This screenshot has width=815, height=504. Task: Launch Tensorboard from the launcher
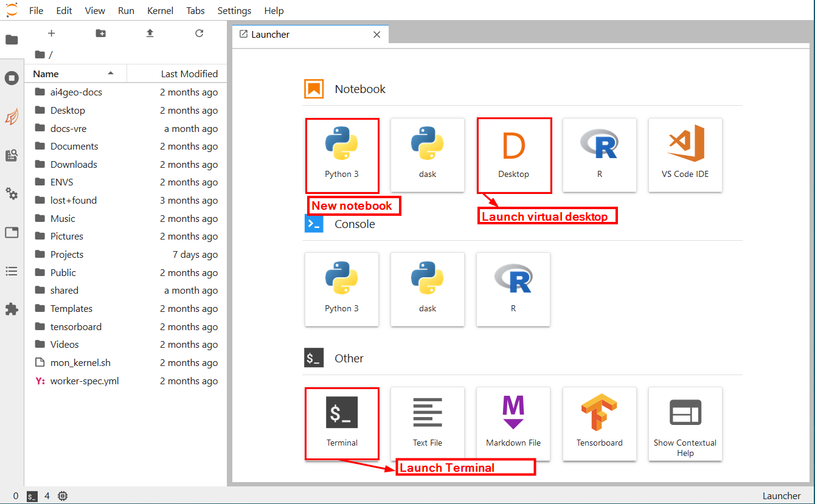tap(600, 424)
